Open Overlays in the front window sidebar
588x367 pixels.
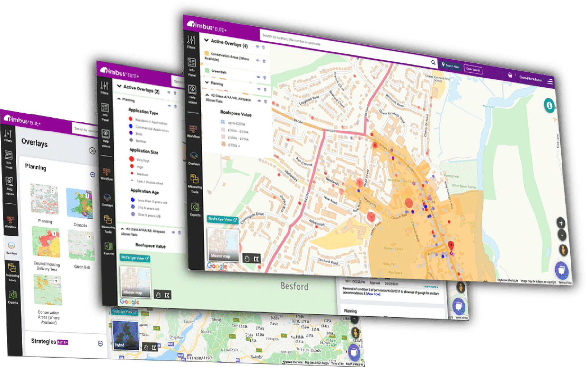tap(194, 158)
